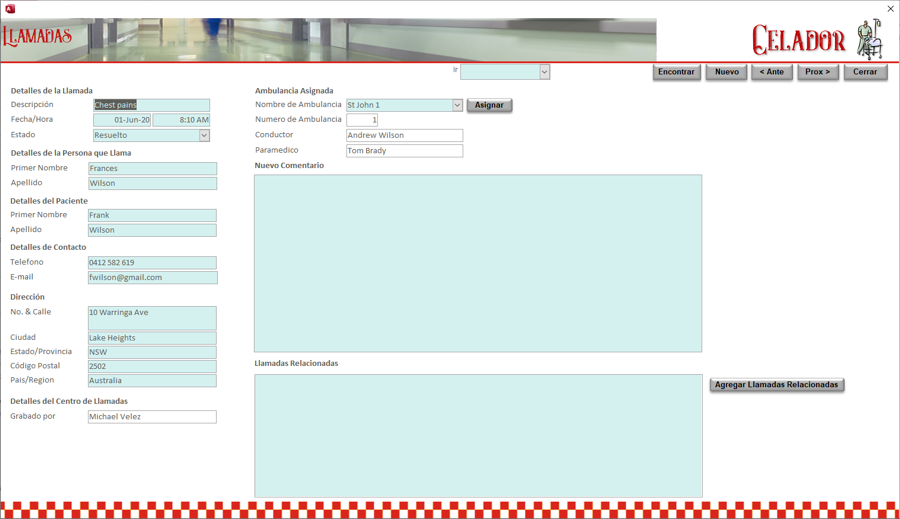Open the Ir navigation combo box

click(544, 72)
